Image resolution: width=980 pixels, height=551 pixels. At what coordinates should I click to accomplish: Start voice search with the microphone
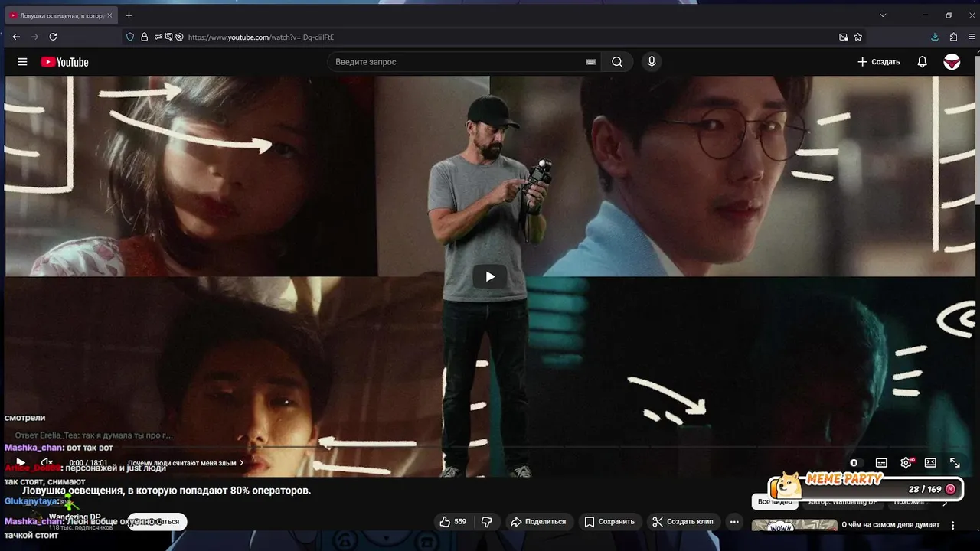pos(652,62)
